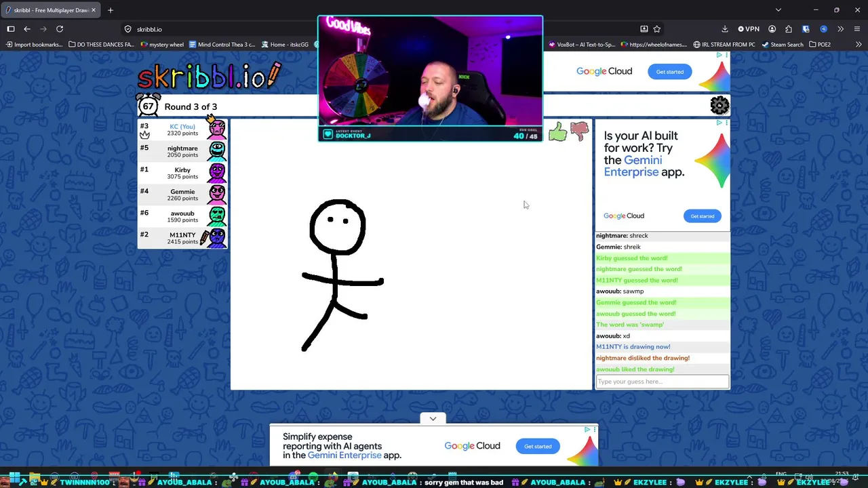Select nightmare's player avatar
Screen dimensions: 868x488
coord(217,150)
